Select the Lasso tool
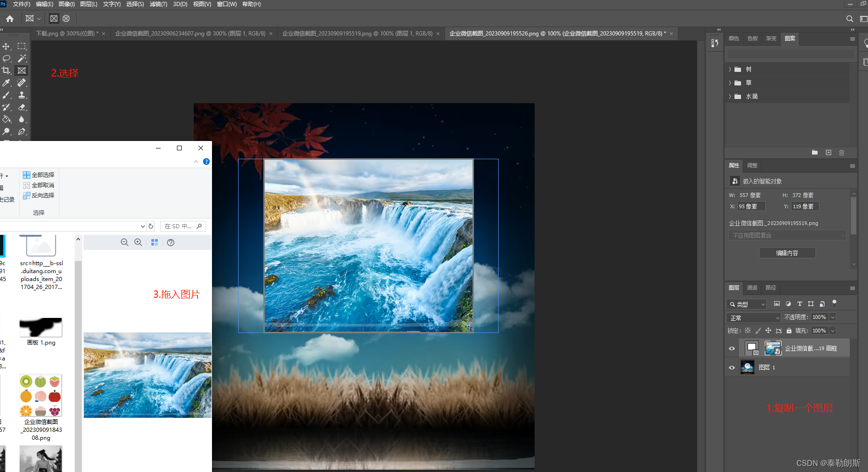The height and width of the screenshot is (472, 868). tap(6, 58)
